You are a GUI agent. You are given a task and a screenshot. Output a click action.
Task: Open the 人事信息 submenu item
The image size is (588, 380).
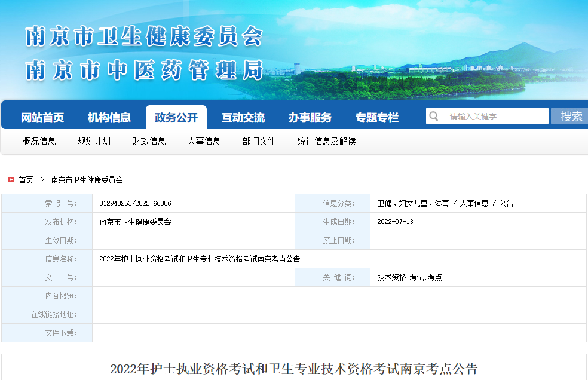click(x=204, y=142)
